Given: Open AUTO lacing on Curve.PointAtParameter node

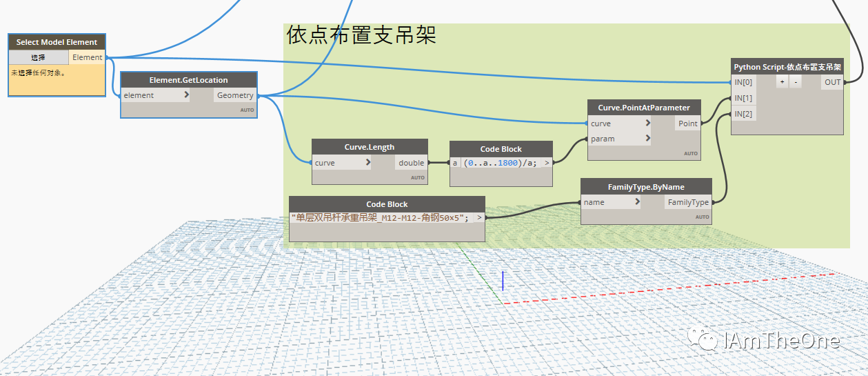Looking at the screenshot, I should 691,154.
